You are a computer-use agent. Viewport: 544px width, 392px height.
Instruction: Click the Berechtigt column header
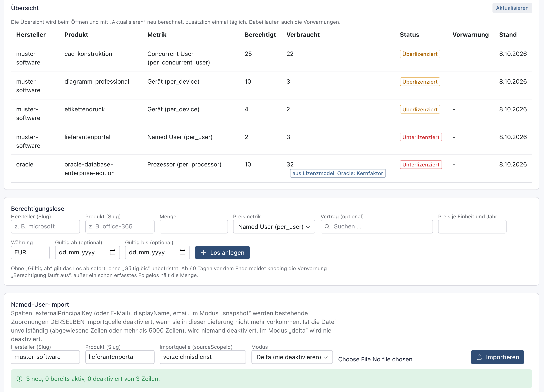point(260,35)
